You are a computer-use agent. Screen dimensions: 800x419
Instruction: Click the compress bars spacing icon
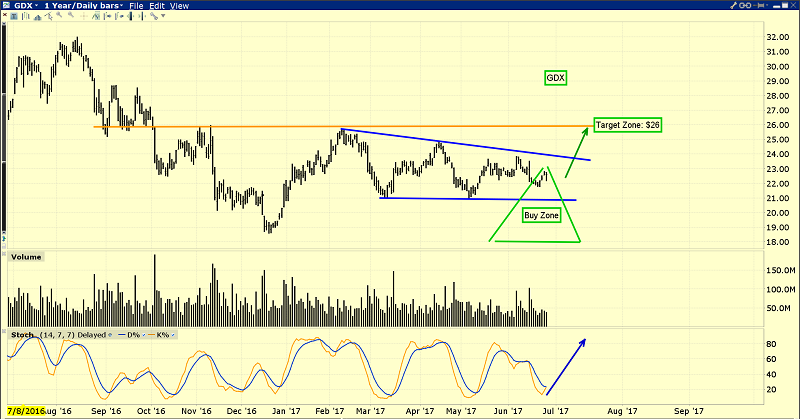131,16
